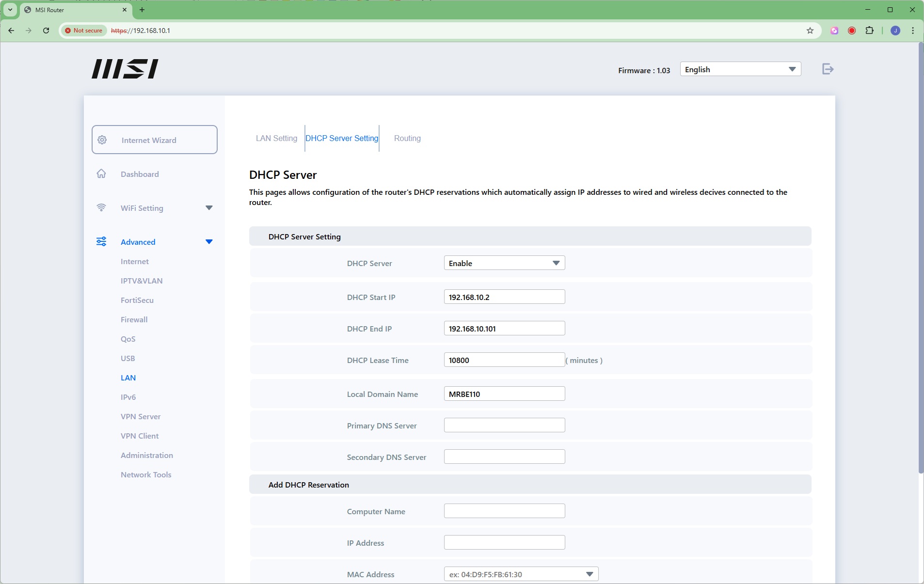The height and width of the screenshot is (584, 924).
Task: Click the Advanced sliders icon
Action: (x=101, y=242)
